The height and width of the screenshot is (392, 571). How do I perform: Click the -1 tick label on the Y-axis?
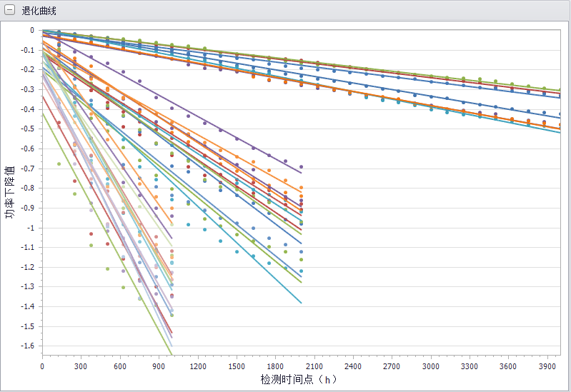[x=31, y=228]
